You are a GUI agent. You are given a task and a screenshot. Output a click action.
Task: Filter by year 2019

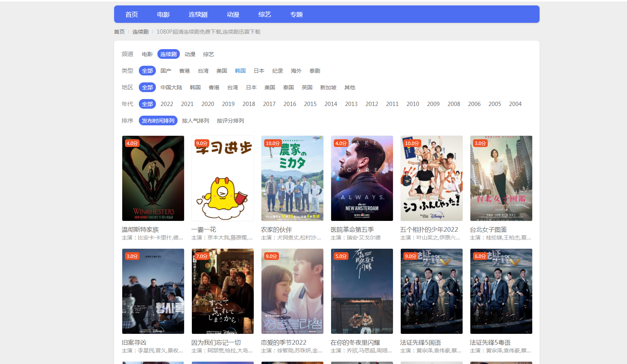(228, 104)
